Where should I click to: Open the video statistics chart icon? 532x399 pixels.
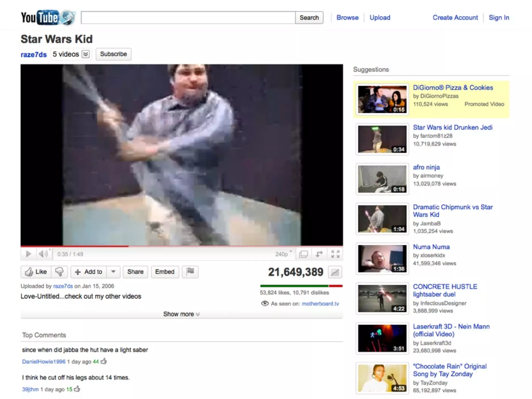point(335,272)
